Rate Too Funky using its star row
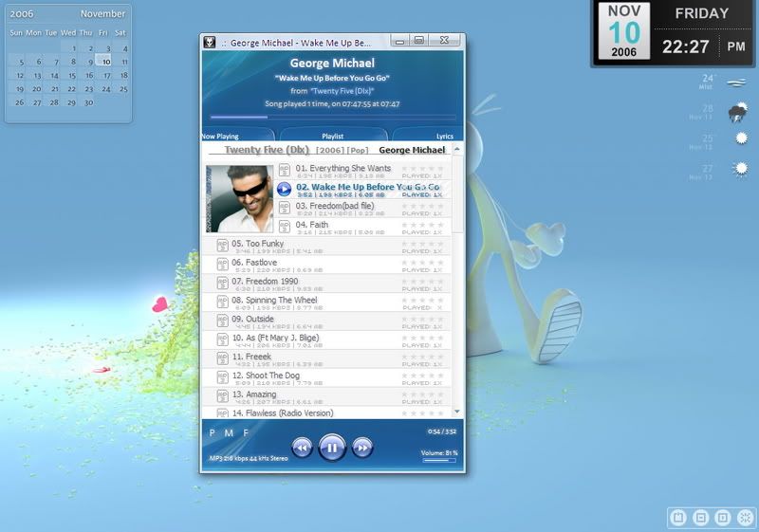759x532 pixels. click(x=422, y=244)
